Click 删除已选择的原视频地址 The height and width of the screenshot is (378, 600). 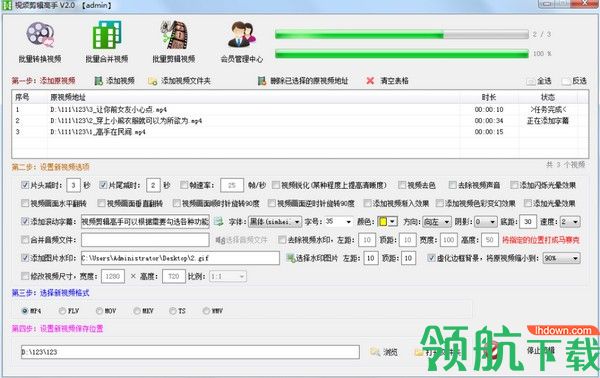pos(303,81)
